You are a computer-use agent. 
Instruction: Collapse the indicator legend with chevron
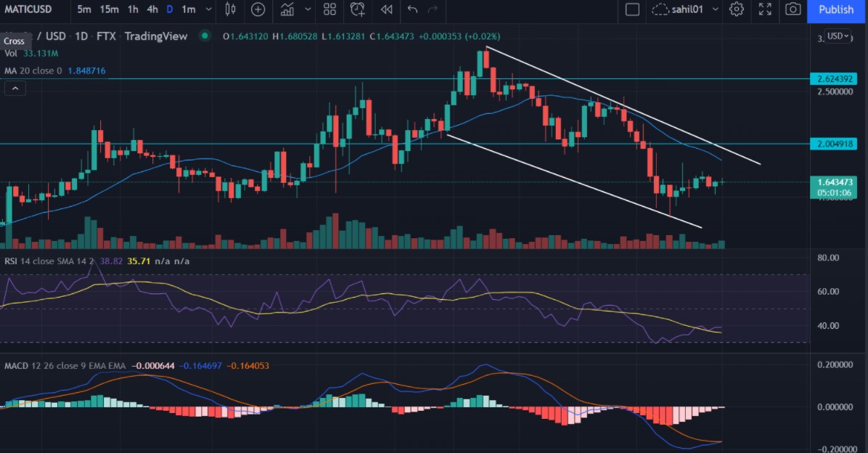click(14, 89)
